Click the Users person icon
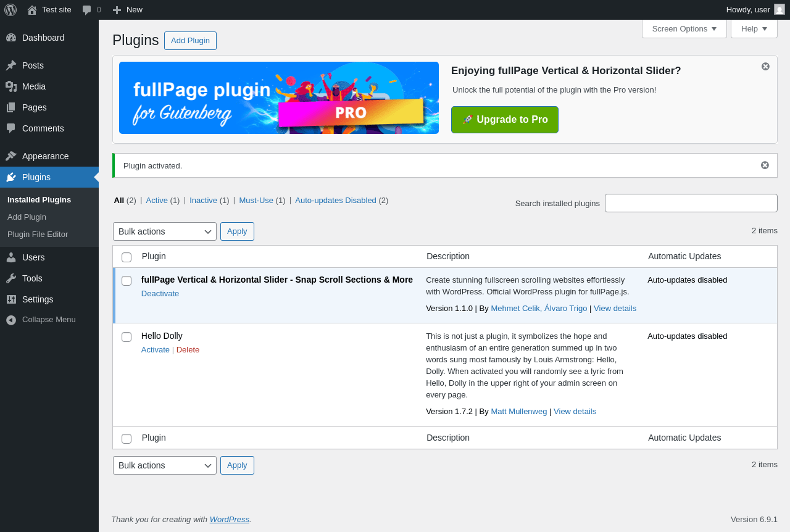 click(11, 257)
